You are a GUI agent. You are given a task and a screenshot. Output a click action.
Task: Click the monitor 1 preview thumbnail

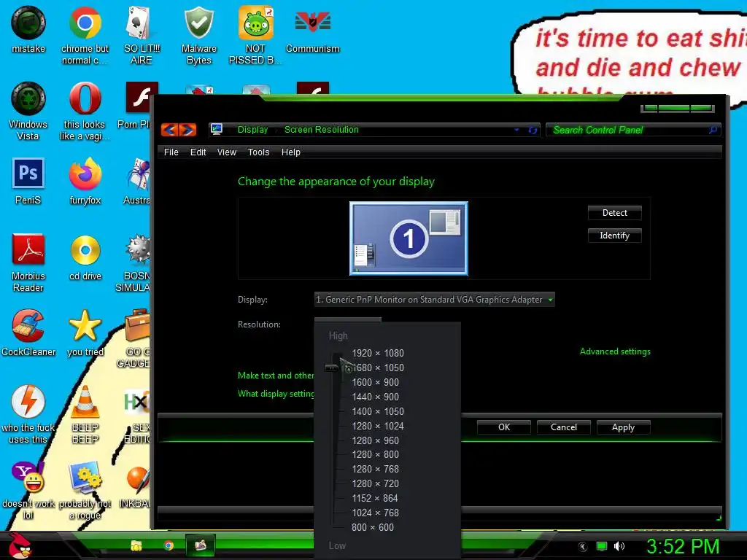click(409, 238)
